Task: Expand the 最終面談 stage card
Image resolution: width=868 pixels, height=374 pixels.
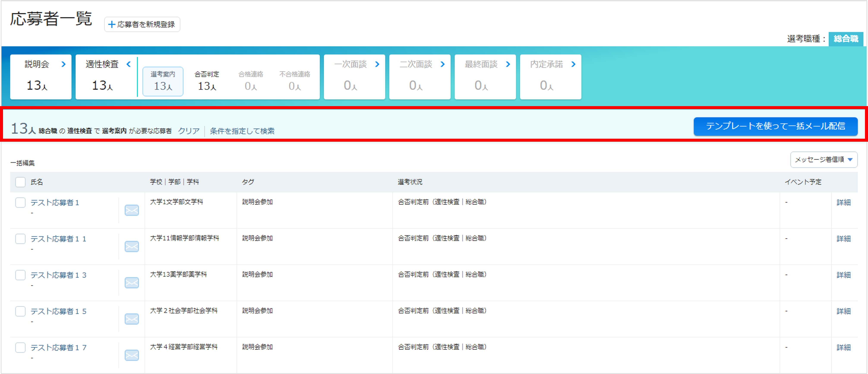Action: pos(485,77)
